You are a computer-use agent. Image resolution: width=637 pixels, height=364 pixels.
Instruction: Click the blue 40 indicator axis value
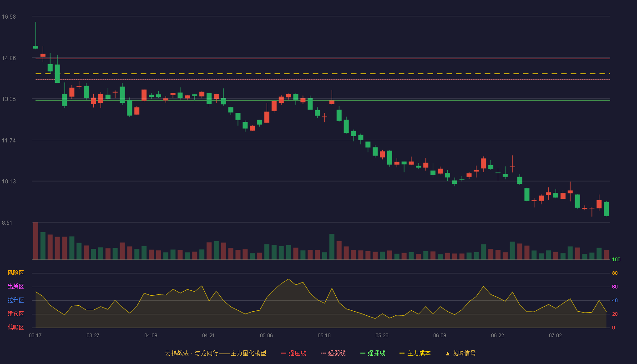click(x=615, y=300)
